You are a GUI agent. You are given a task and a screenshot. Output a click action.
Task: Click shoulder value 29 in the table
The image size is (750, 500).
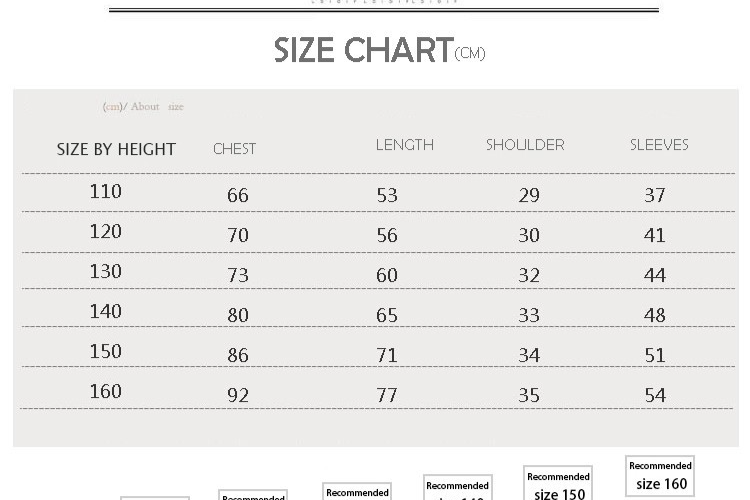click(x=529, y=195)
